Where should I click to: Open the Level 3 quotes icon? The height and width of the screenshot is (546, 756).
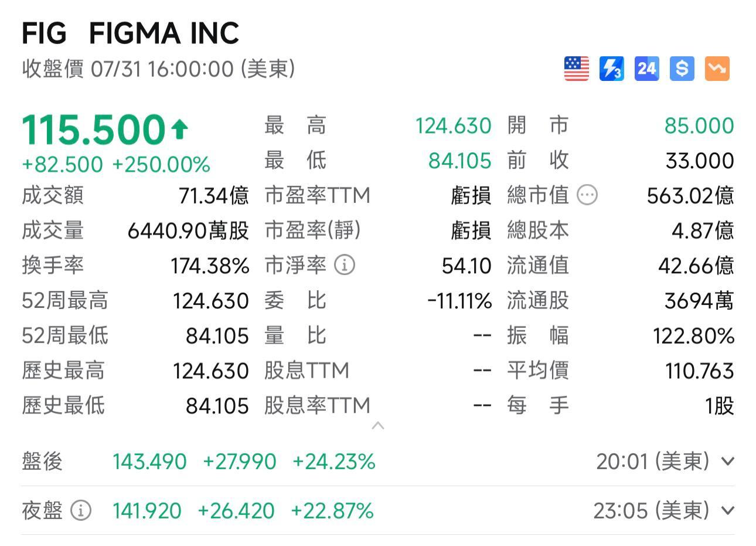tap(611, 69)
